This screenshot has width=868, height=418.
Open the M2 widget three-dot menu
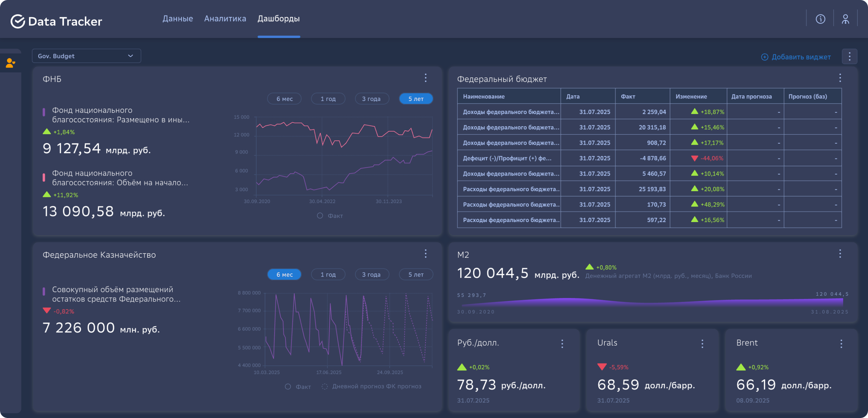[840, 254]
